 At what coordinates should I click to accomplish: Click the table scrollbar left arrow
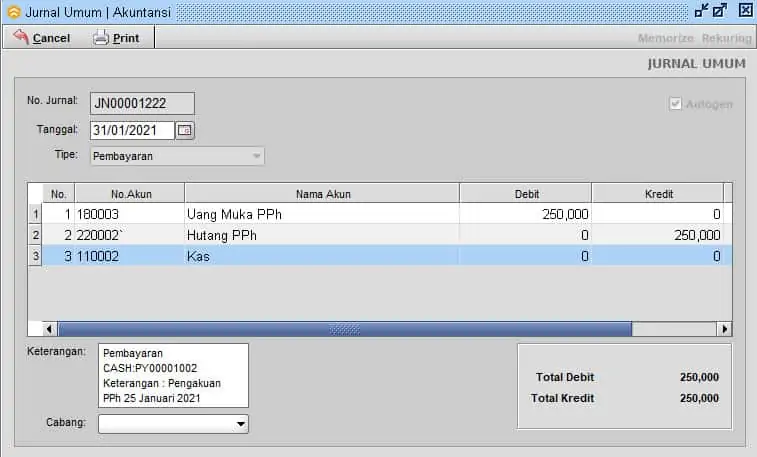pos(49,329)
